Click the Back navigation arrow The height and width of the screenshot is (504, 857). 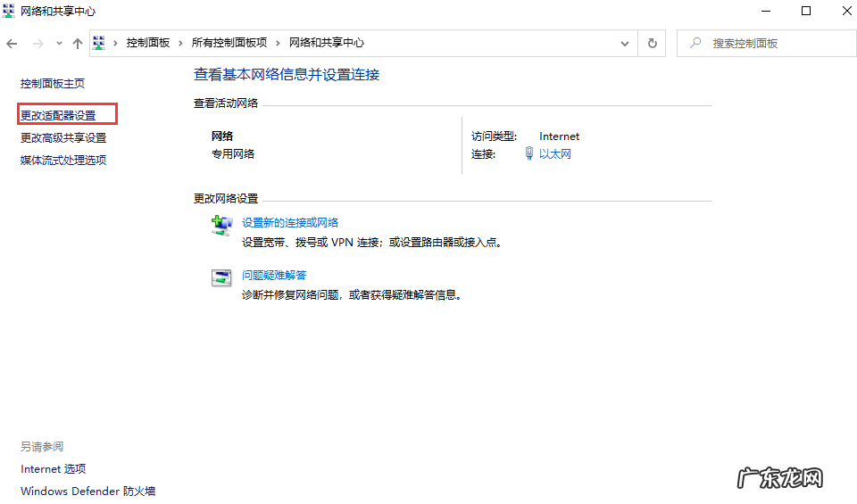(12, 44)
